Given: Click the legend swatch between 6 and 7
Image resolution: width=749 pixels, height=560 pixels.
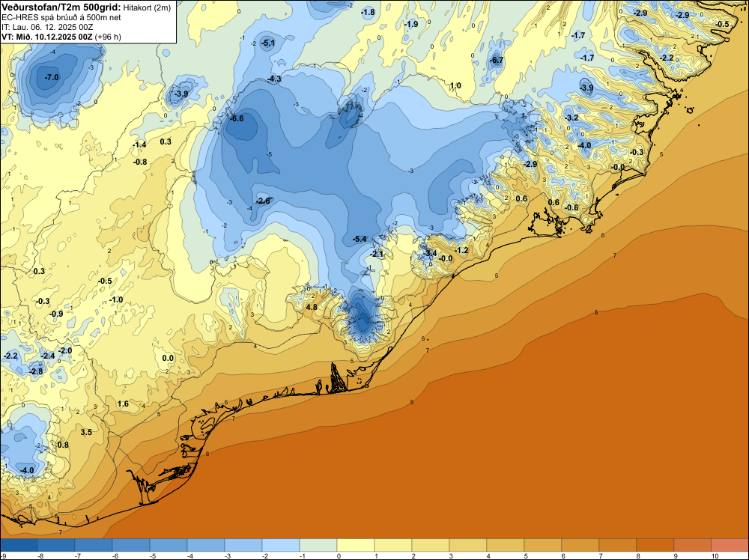Looking at the screenshot, I should tap(580, 545).
